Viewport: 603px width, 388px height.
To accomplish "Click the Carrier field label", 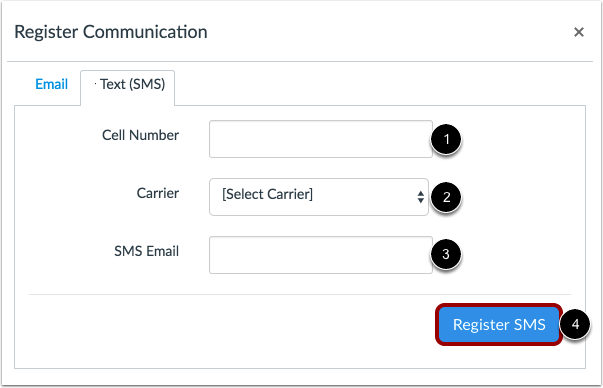I will tap(158, 193).
